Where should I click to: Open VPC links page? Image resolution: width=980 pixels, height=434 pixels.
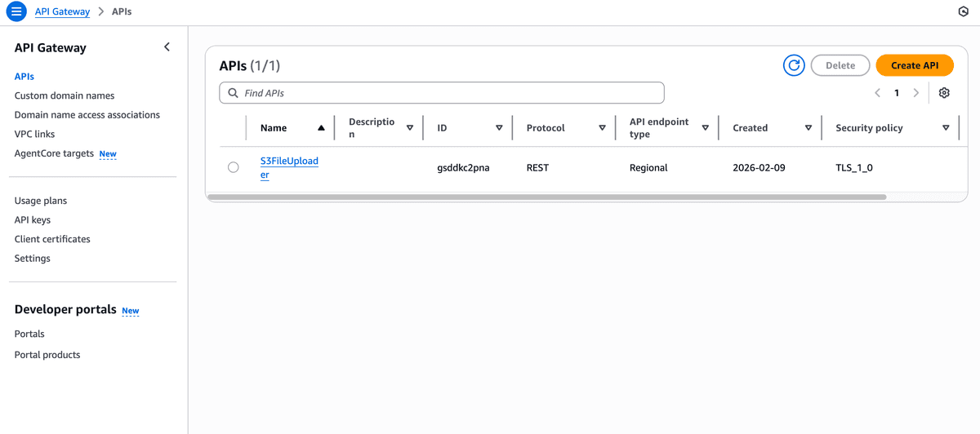pos(35,134)
